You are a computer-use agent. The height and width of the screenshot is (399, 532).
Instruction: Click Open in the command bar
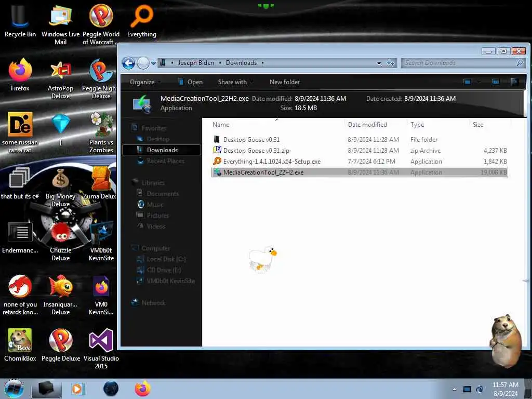[x=190, y=82]
